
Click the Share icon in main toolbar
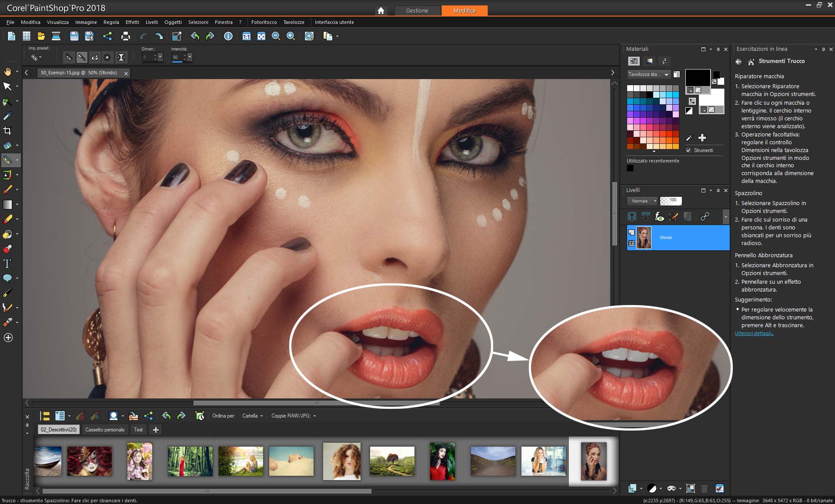coord(107,36)
